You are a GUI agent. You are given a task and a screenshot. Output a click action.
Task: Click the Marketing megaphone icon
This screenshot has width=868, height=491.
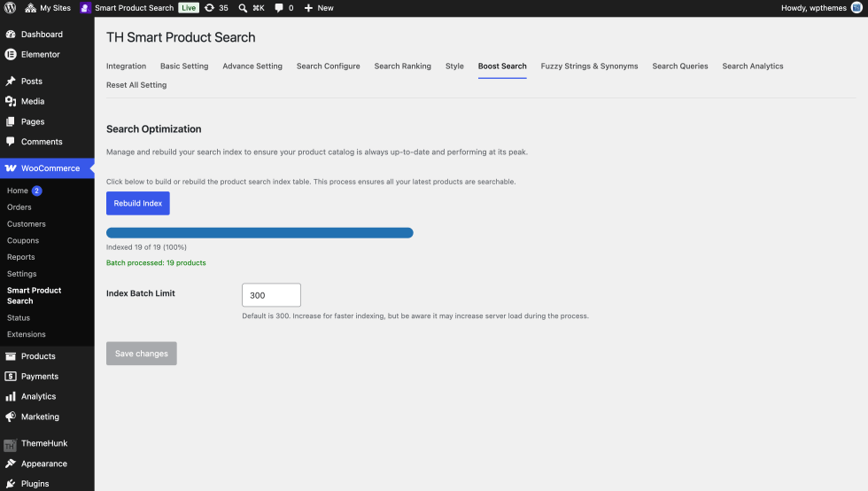11,417
